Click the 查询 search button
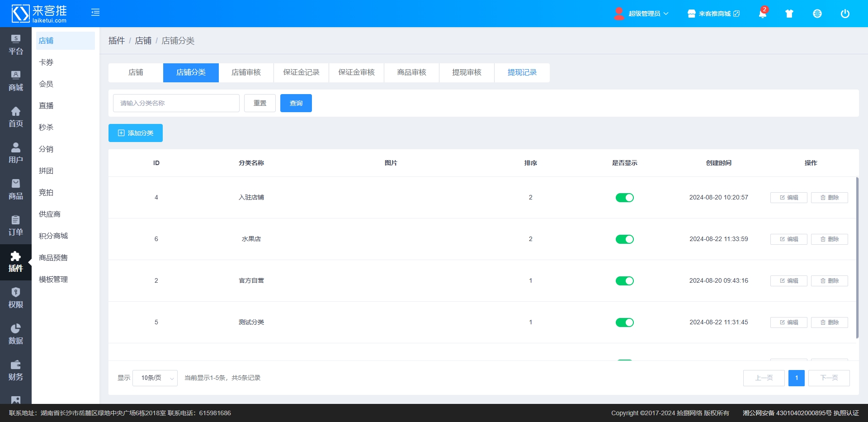Viewport: 868px width, 422px height. pos(296,103)
